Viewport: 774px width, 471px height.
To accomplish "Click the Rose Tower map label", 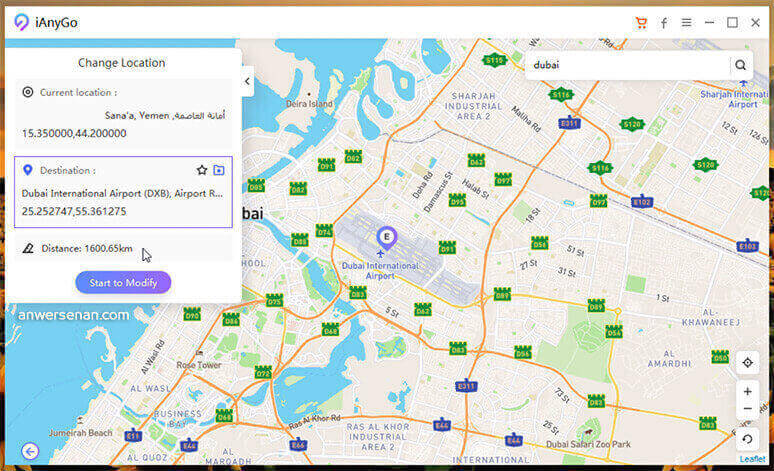I will tap(199, 365).
